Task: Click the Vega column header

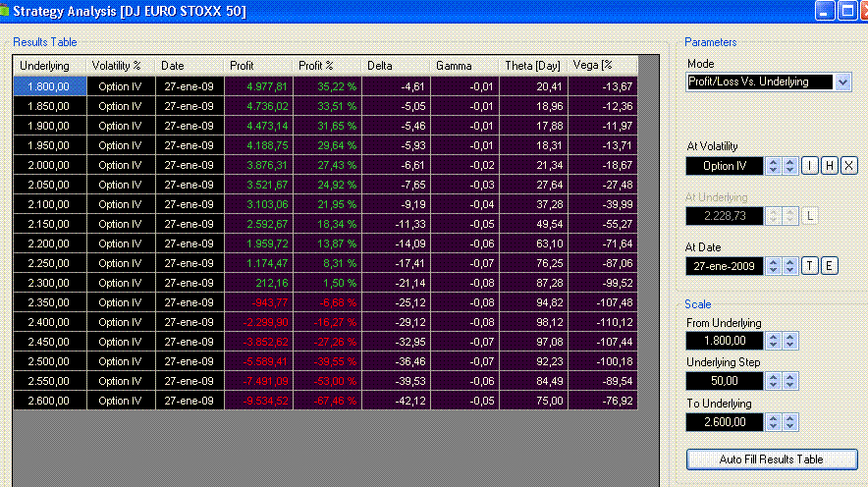Action: tap(602, 66)
